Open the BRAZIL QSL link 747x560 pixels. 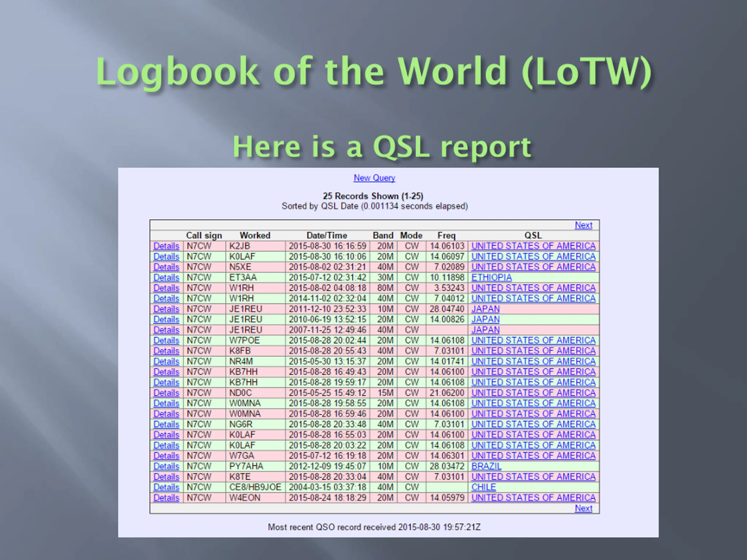[486, 466]
